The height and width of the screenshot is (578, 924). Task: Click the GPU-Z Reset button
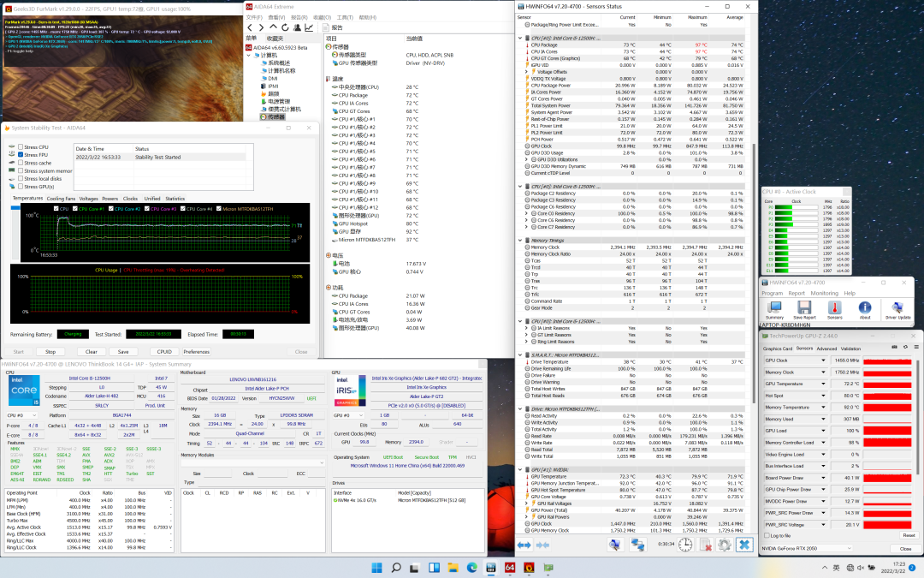point(908,535)
